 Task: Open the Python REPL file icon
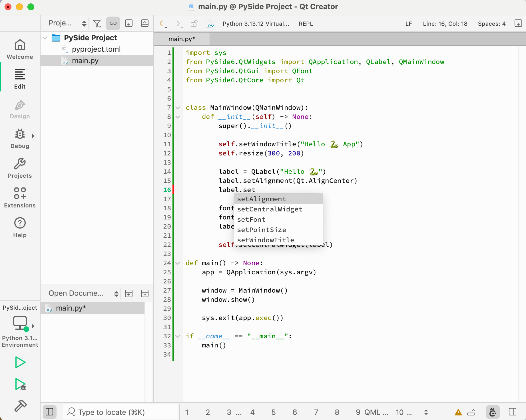210,24
